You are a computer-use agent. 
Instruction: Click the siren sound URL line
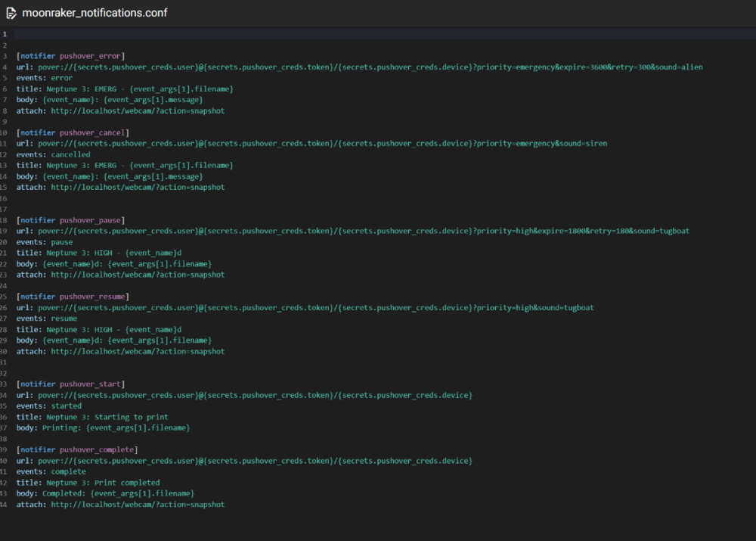point(311,143)
